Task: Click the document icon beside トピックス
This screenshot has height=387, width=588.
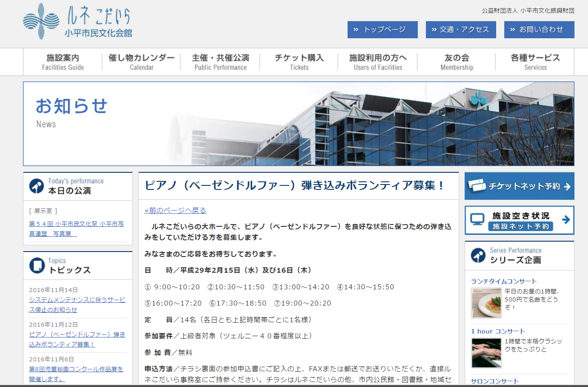Action: click(x=36, y=265)
